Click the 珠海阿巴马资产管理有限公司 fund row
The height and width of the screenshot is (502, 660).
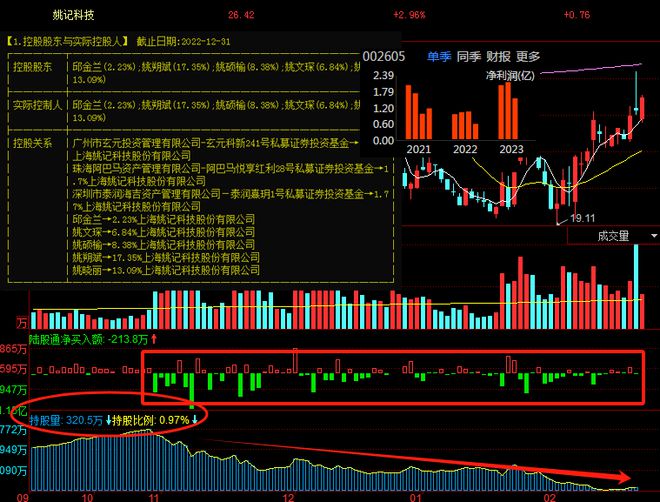[x=230, y=175]
